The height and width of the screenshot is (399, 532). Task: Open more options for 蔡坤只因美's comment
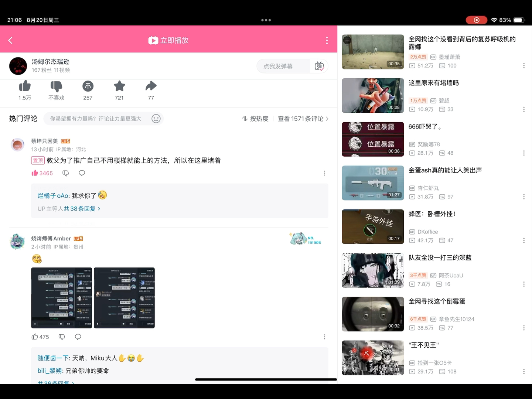(324, 173)
